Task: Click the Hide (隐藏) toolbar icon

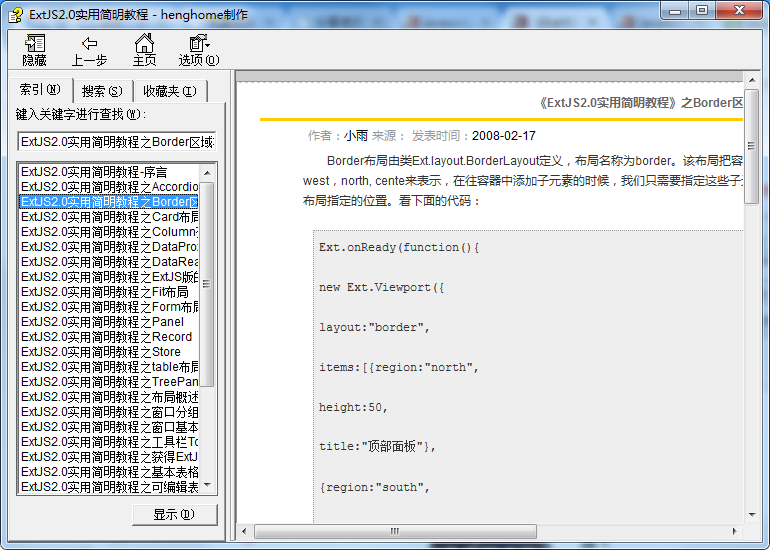Action: point(35,43)
